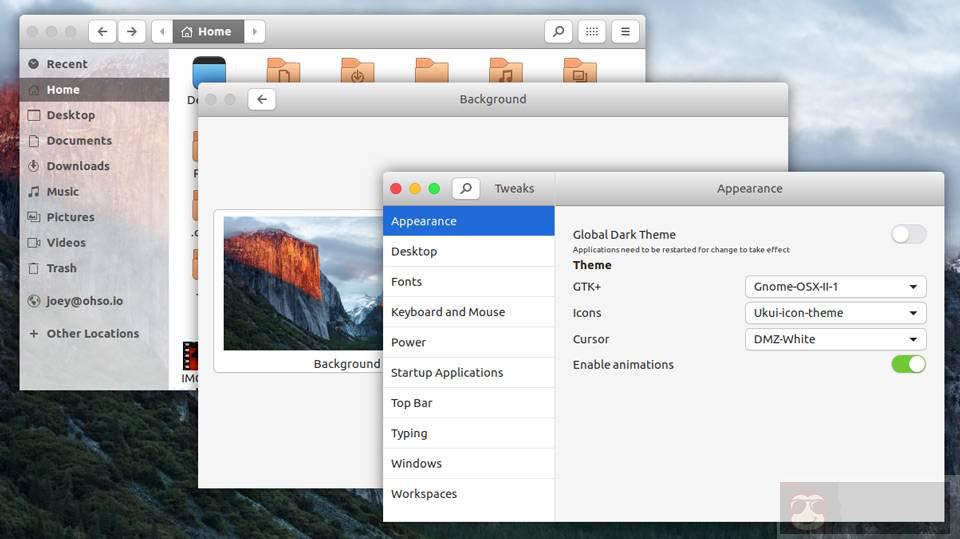Open Music in Files sidebar
This screenshot has width=960, height=539.
pyautogui.click(x=94, y=192)
